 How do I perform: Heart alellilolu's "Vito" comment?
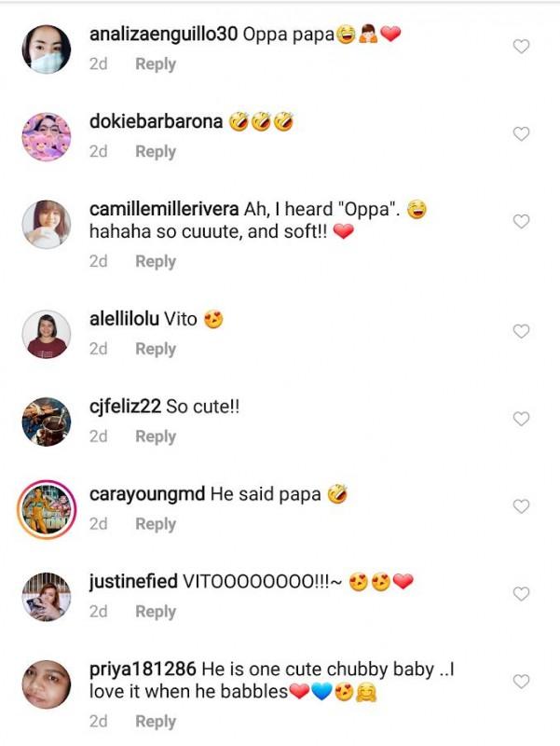point(522,331)
